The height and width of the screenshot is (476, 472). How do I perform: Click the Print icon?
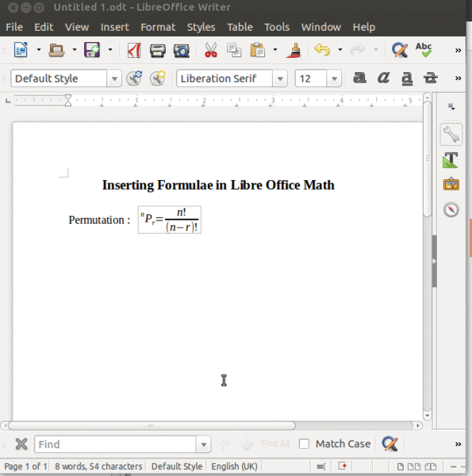[x=158, y=51]
